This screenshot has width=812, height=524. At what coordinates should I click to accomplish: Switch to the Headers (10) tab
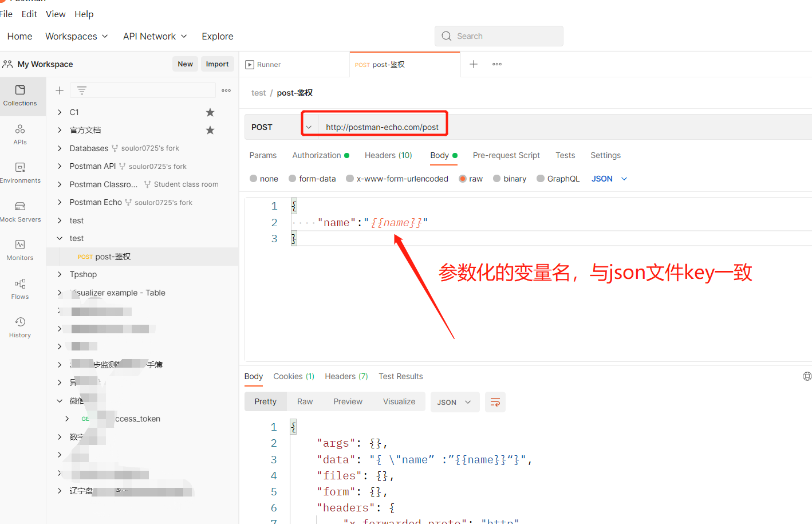point(388,155)
